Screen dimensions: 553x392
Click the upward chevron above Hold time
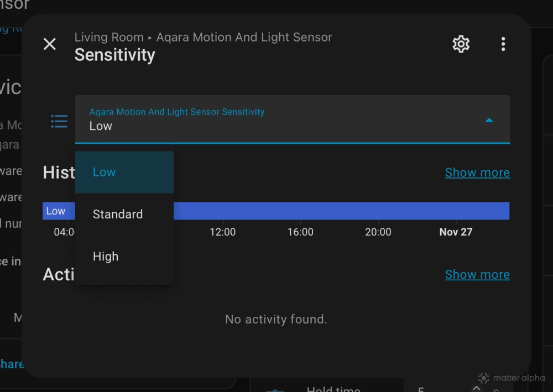click(x=476, y=388)
